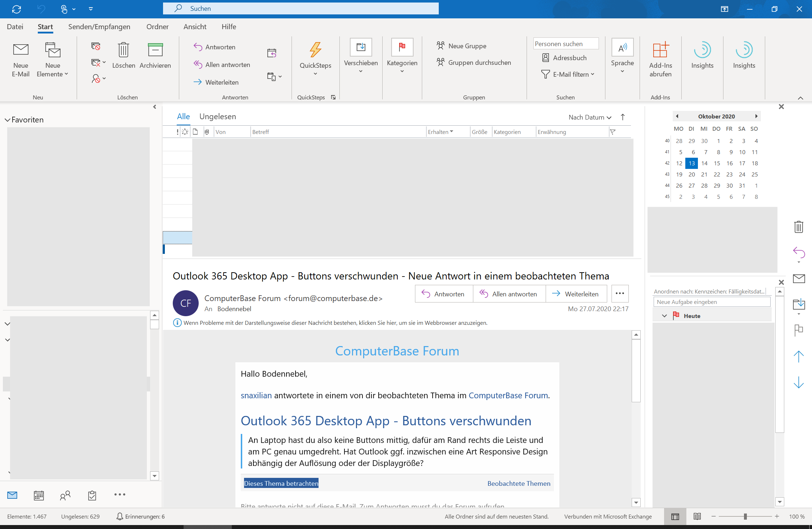Click the Dieses Thema betrachten link
Image resolution: width=812 pixels, height=529 pixels.
[281, 484]
